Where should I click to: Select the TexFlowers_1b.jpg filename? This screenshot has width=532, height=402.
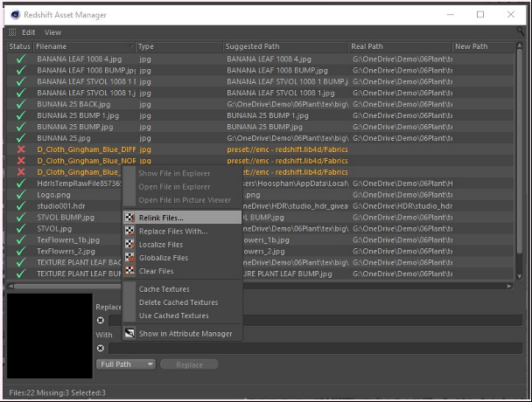(68, 240)
